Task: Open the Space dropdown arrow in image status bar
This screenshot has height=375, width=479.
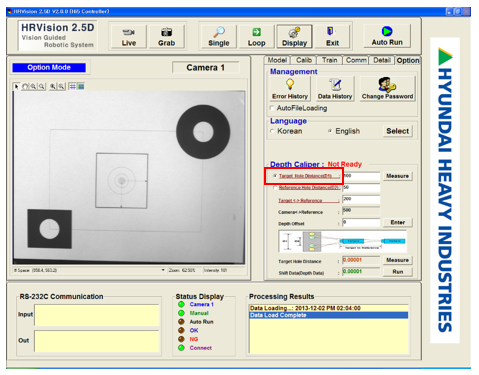Action: (x=163, y=270)
